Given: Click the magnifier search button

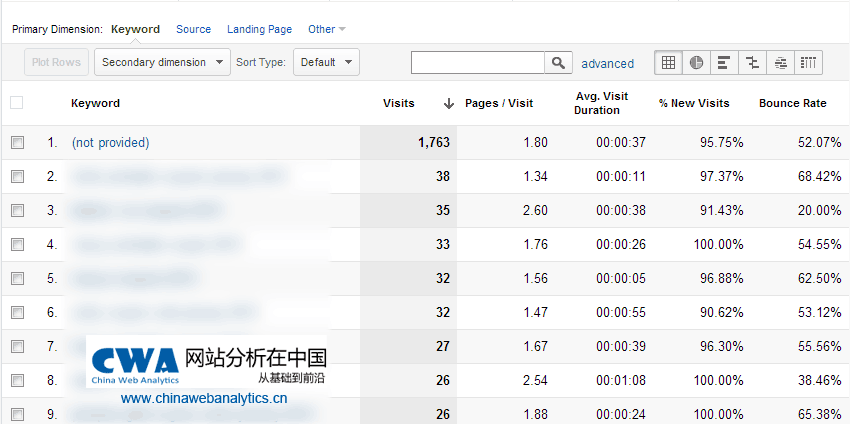Looking at the screenshot, I should (x=558, y=63).
